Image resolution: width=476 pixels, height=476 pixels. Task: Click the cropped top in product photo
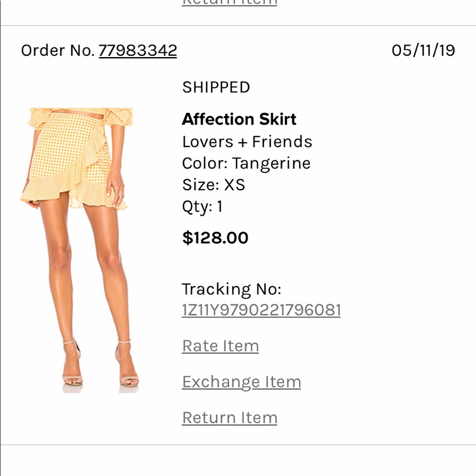click(81, 115)
